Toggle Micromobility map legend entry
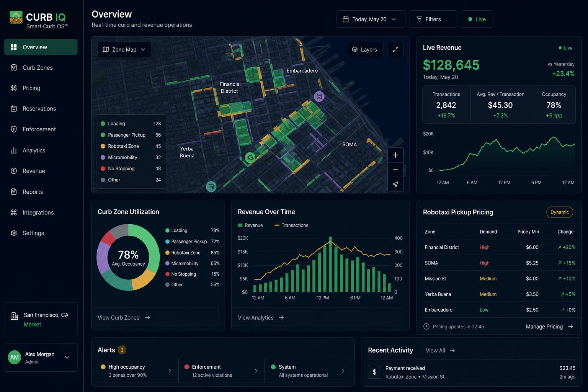Image resolution: width=588 pixels, height=392 pixels. coord(131,157)
